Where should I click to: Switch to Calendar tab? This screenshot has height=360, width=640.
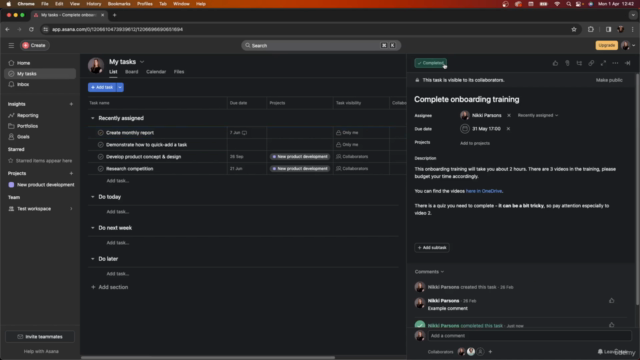pos(156,72)
